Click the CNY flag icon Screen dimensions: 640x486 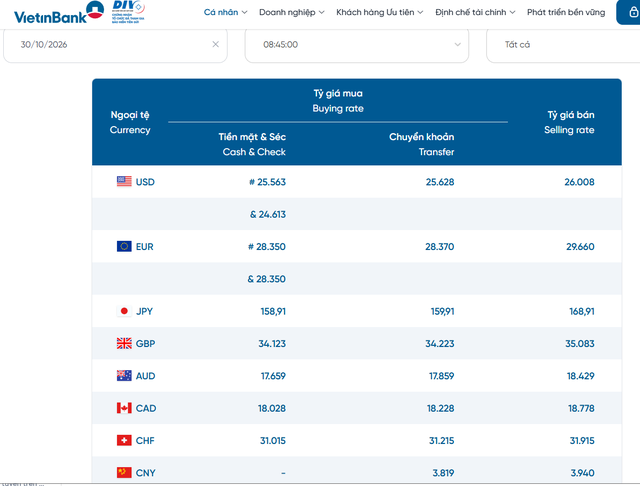[x=124, y=473]
